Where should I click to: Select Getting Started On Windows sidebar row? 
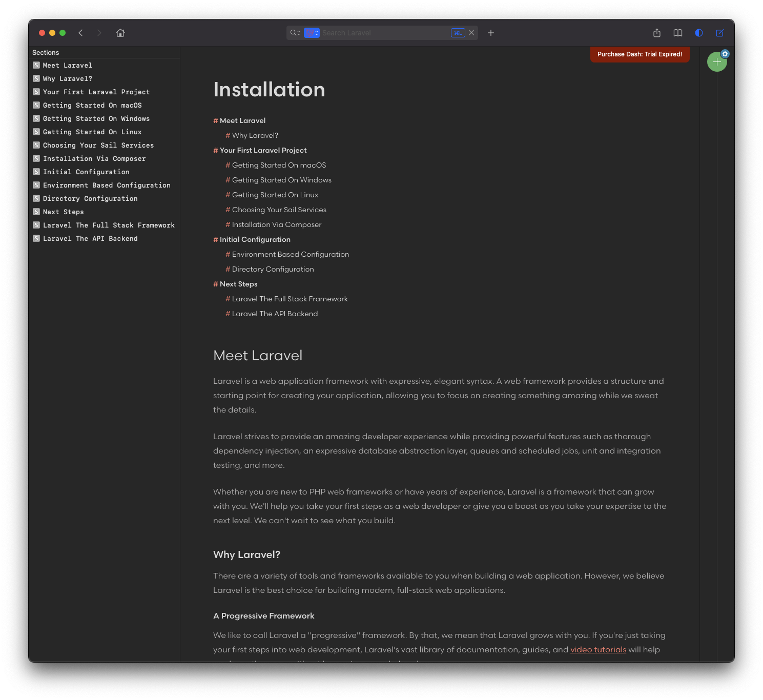105,119
